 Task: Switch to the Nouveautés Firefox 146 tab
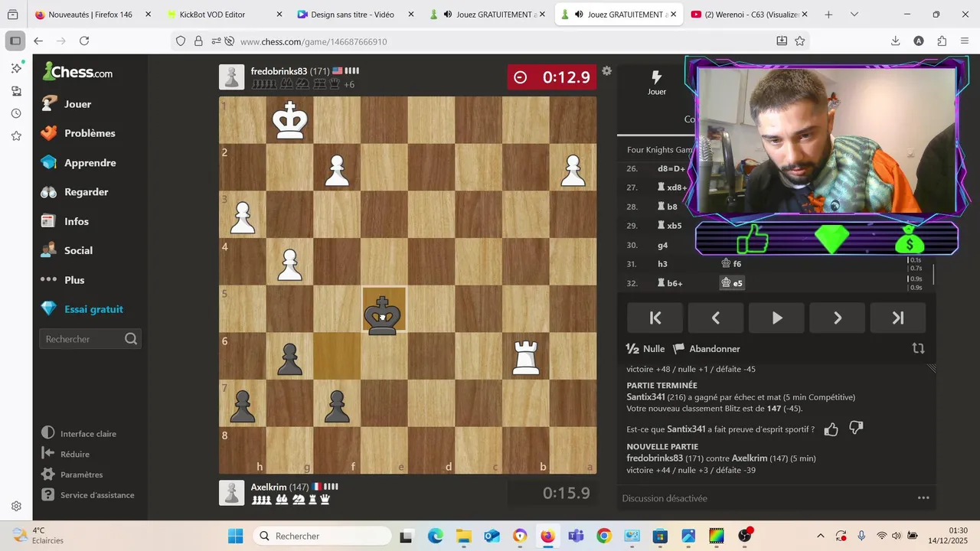[x=92, y=15]
